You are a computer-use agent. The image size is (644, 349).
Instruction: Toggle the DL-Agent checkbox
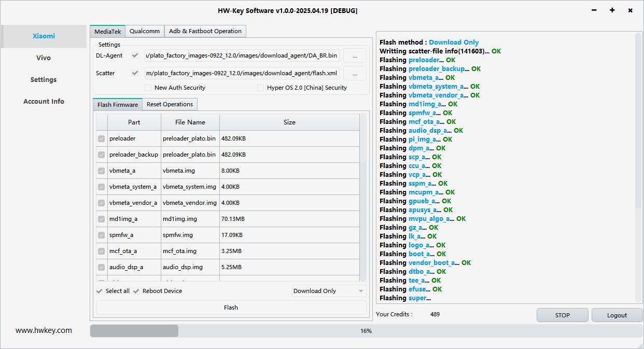135,55
